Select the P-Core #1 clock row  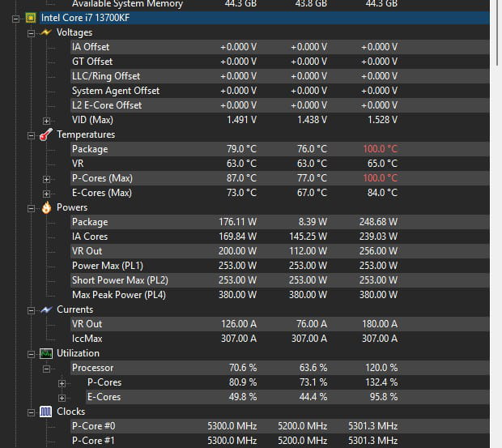click(280, 441)
